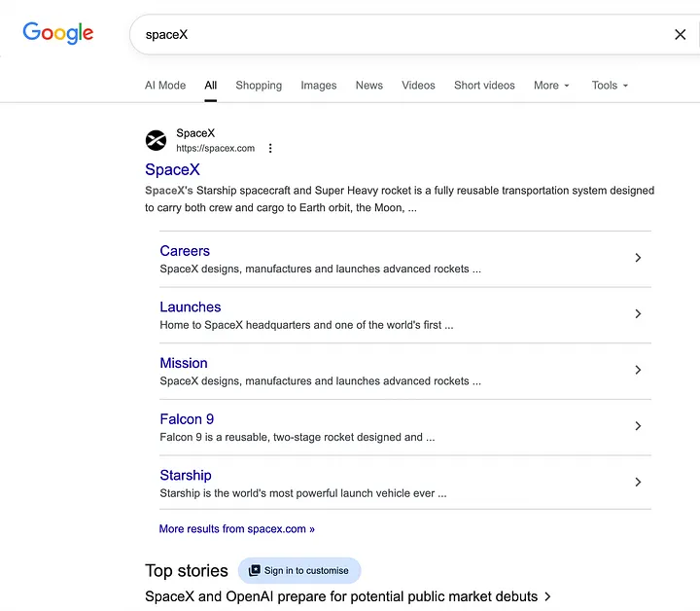
Task: Open the Falcon 9 sitelink
Action: (187, 419)
